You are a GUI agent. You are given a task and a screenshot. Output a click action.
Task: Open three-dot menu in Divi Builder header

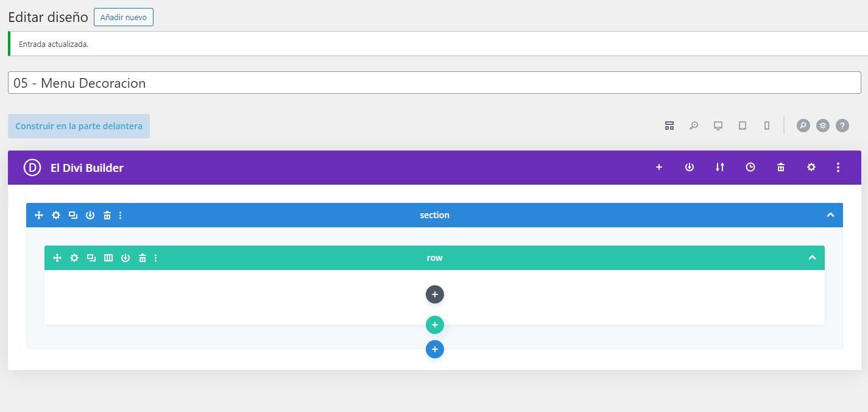pyautogui.click(x=838, y=167)
